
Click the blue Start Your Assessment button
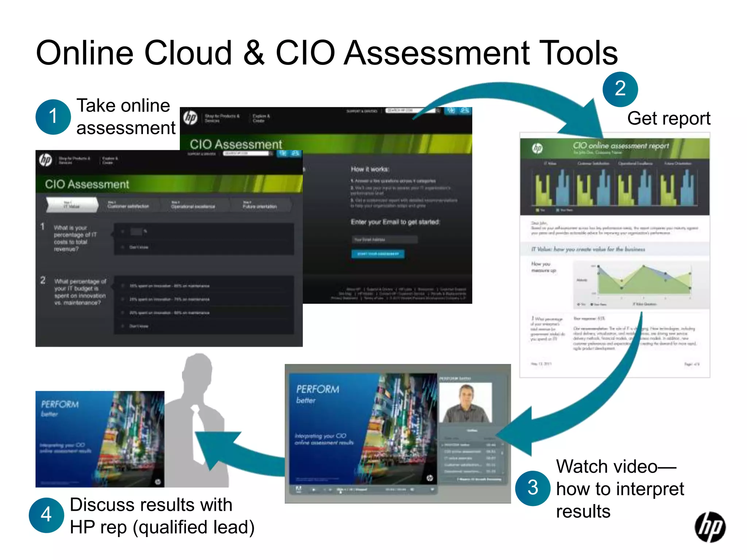378,254
